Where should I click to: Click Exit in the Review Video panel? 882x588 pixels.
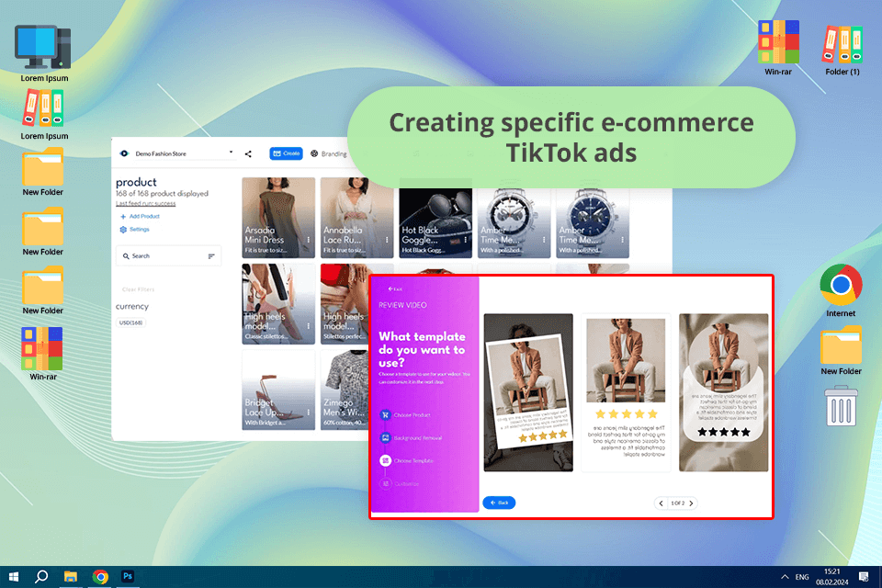[x=395, y=288]
